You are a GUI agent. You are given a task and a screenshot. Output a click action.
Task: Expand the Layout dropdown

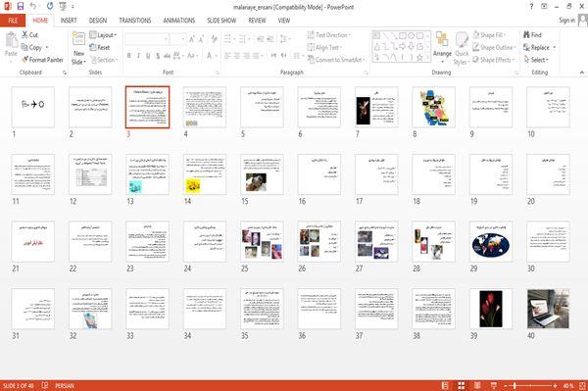click(103, 35)
